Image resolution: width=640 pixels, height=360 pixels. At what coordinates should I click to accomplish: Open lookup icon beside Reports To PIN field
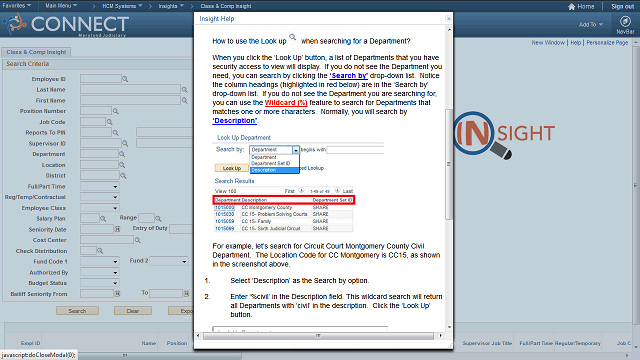[116, 133]
